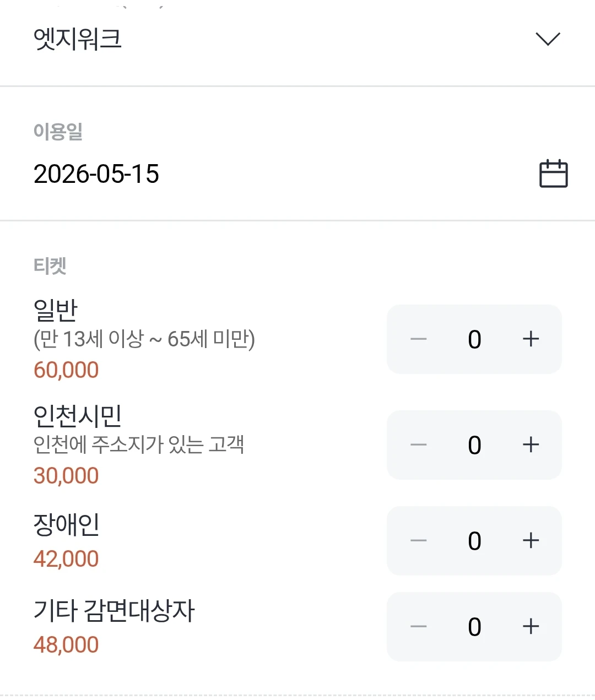This screenshot has height=700, width=595.
Task: Open the calendar date picker icon
Action: (553, 174)
